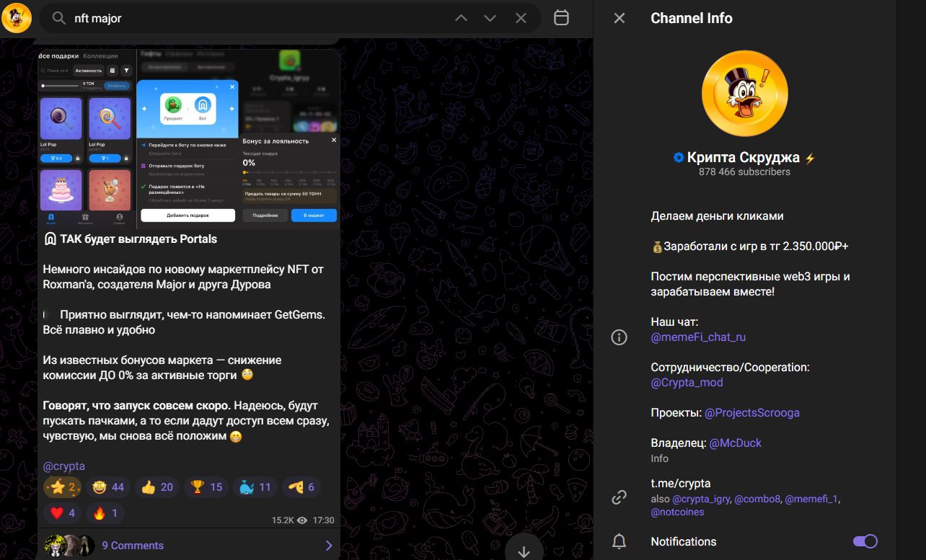Add star reaction with count 2

63,487
